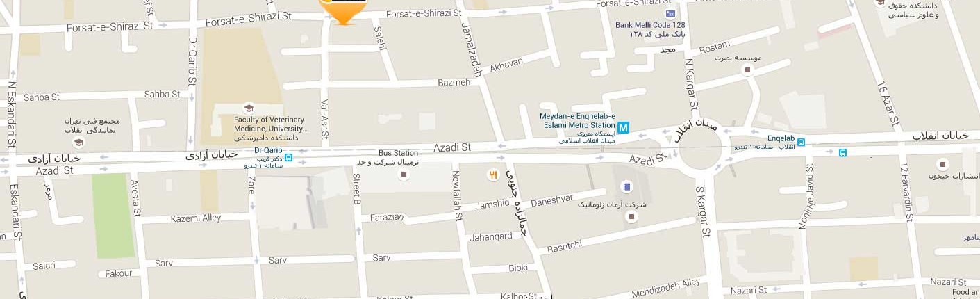
Task: Click the Kazemi Alley street label
Action: point(196,218)
